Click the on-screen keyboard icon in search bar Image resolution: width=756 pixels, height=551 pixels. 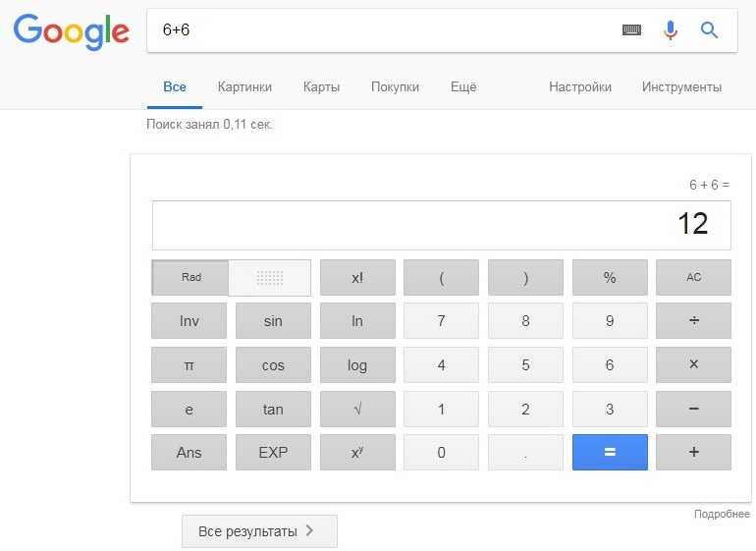(x=631, y=30)
